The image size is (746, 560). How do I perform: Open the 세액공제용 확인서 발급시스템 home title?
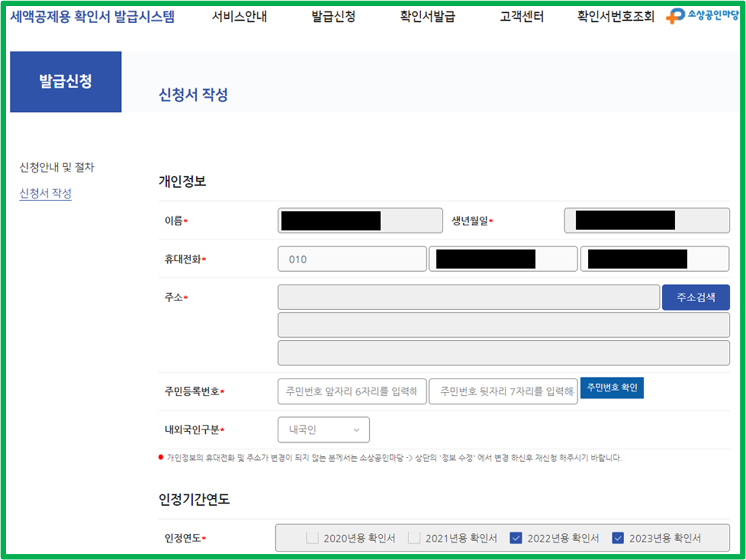pos(92,17)
